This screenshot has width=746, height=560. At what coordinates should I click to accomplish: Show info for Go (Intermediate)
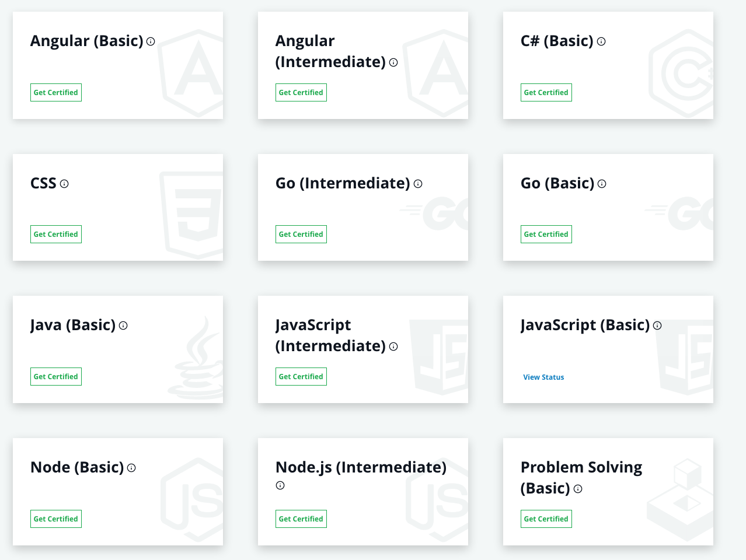click(x=418, y=184)
